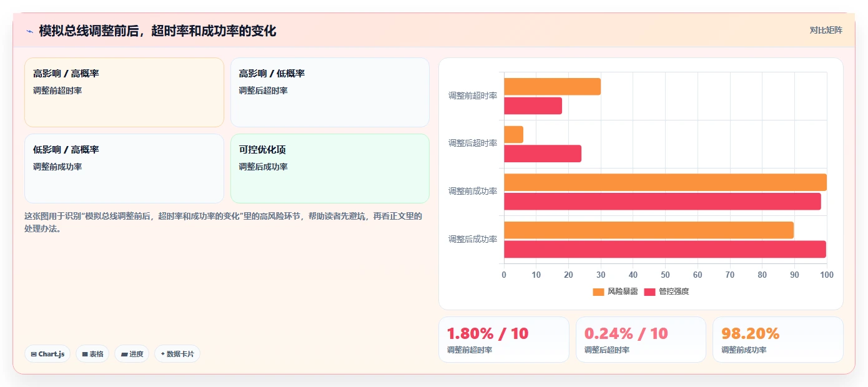Select the 高影响 / 高概率 card
The height and width of the screenshot is (387, 868).
[x=124, y=92]
